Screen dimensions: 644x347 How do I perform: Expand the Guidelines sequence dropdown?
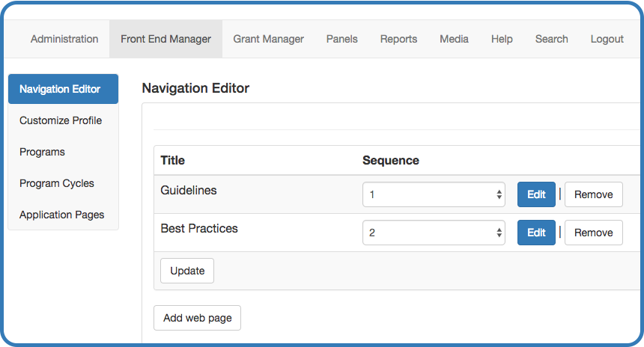pyautogui.click(x=434, y=194)
